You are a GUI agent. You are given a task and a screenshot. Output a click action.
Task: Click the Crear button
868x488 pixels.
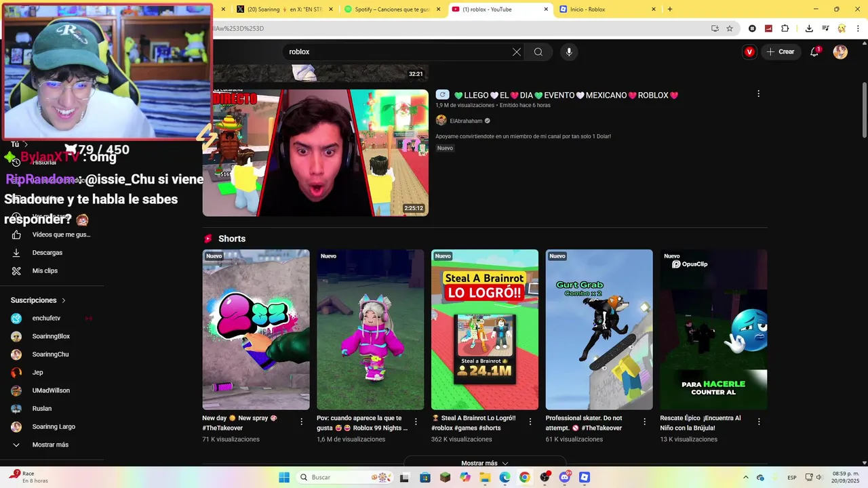780,52
